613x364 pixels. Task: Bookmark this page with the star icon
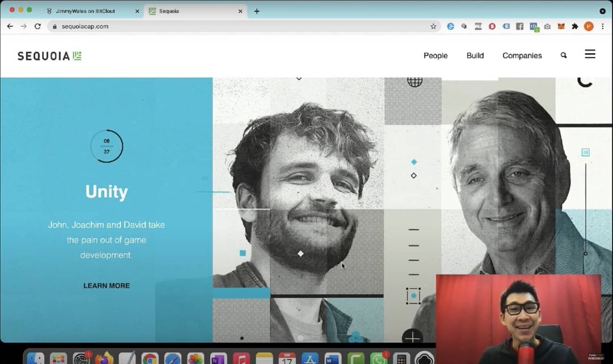coord(433,26)
